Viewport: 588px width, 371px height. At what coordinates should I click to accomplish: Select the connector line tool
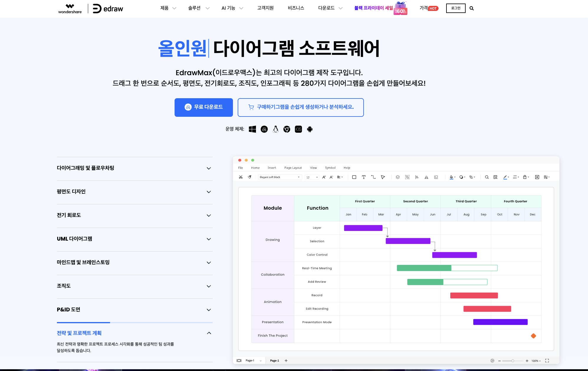pos(373,177)
